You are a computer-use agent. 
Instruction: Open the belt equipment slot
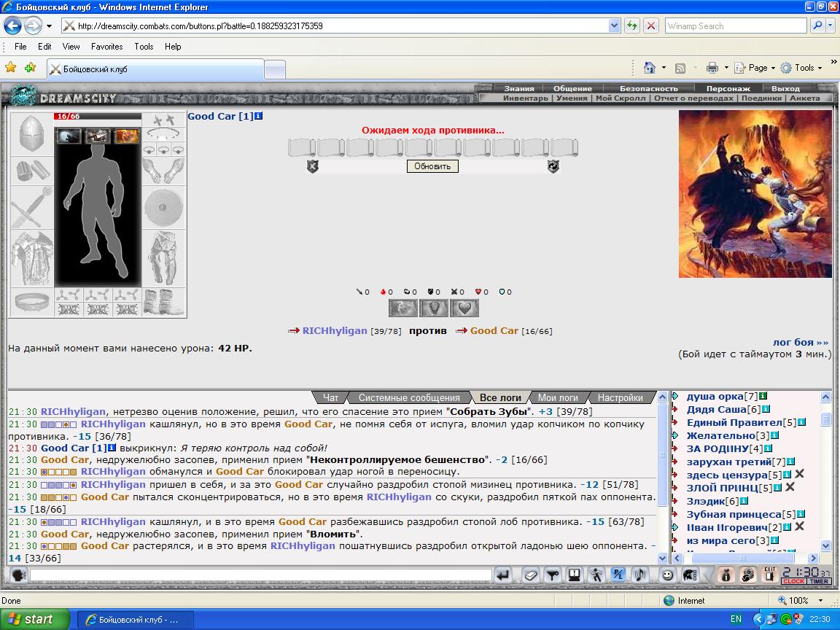(x=31, y=302)
